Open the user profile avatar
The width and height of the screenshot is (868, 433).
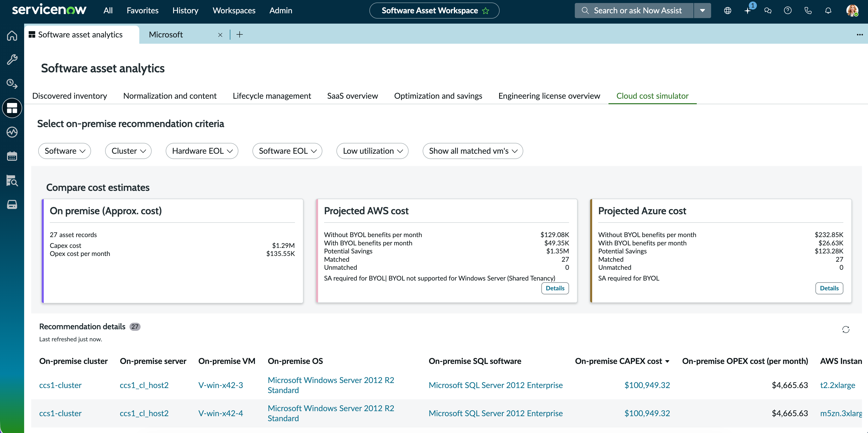tap(852, 11)
